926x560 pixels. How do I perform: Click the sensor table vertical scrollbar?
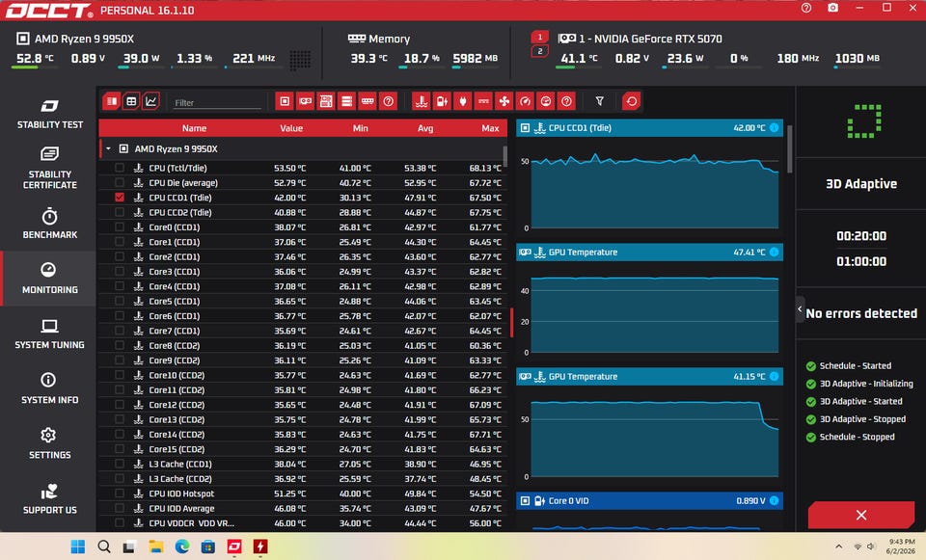(504, 156)
